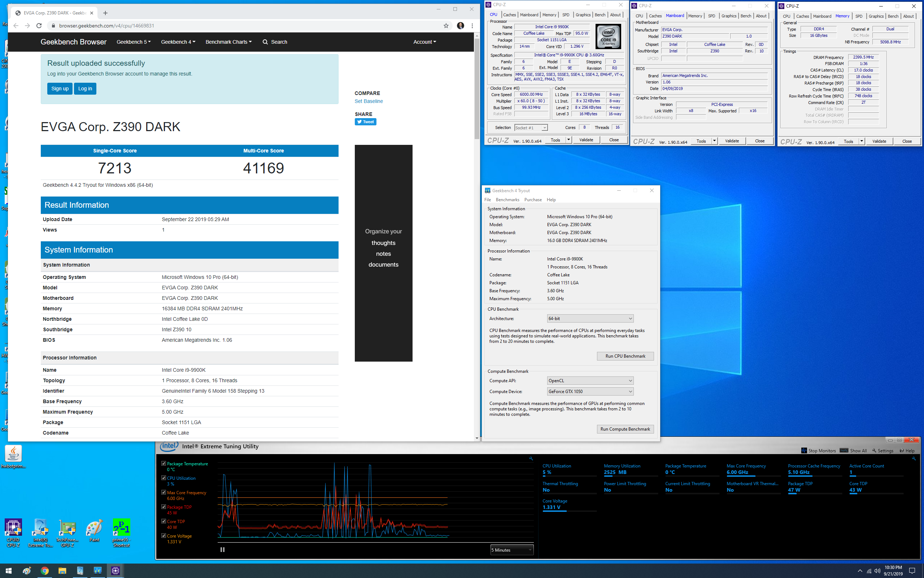Open Windows Start menu

[x=8, y=571]
